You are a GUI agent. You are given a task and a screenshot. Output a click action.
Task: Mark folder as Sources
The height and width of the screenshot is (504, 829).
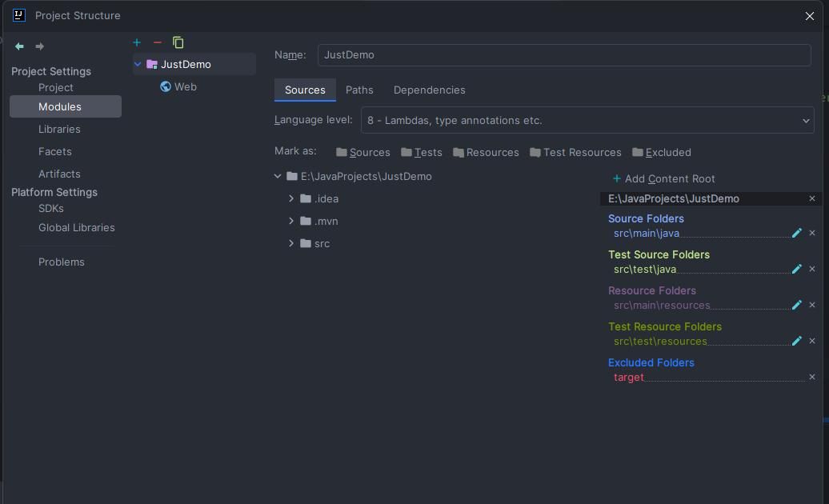pyautogui.click(x=363, y=152)
